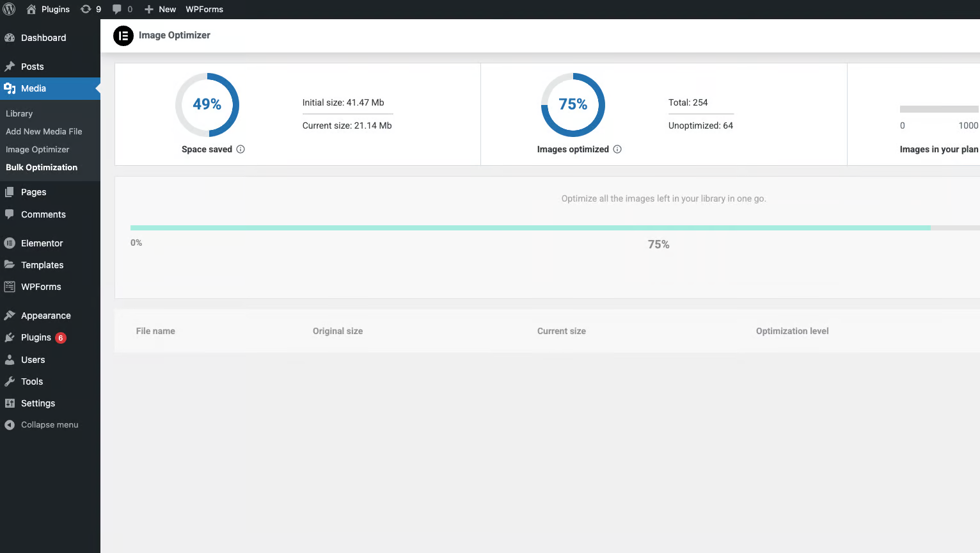Open Add New Media File link
The image size is (980, 553).
43,131
